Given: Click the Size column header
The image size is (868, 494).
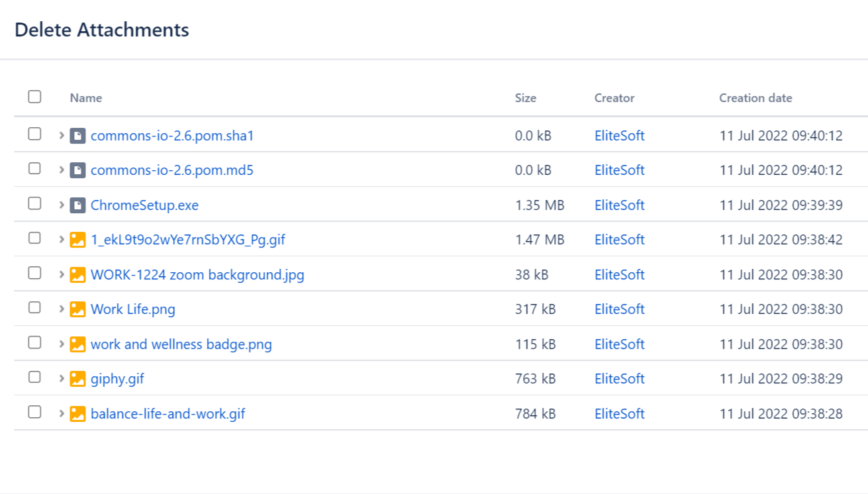Looking at the screenshot, I should 526,98.
